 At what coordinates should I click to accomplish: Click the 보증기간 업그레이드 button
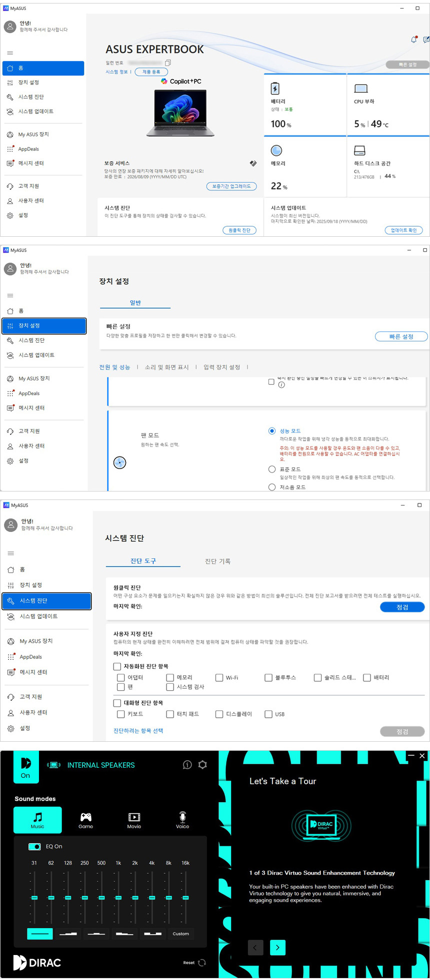pyautogui.click(x=231, y=186)
